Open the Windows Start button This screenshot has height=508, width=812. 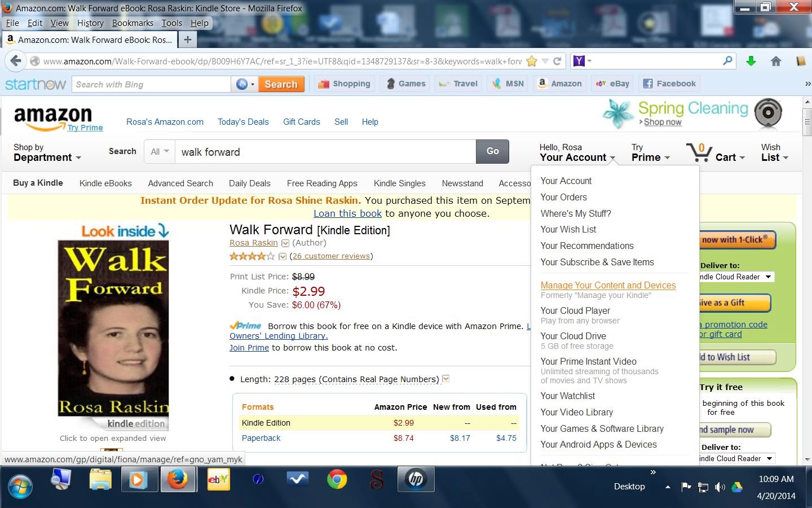(20, 485)
